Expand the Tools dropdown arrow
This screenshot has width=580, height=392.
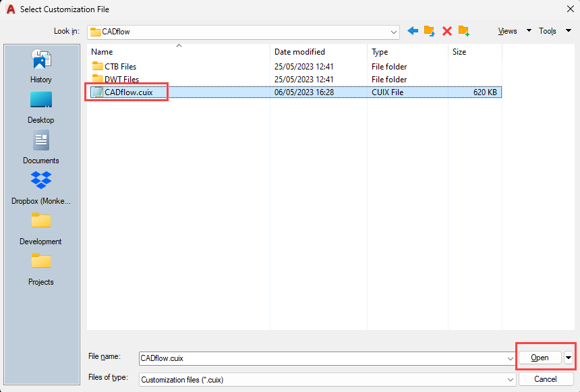569,31
